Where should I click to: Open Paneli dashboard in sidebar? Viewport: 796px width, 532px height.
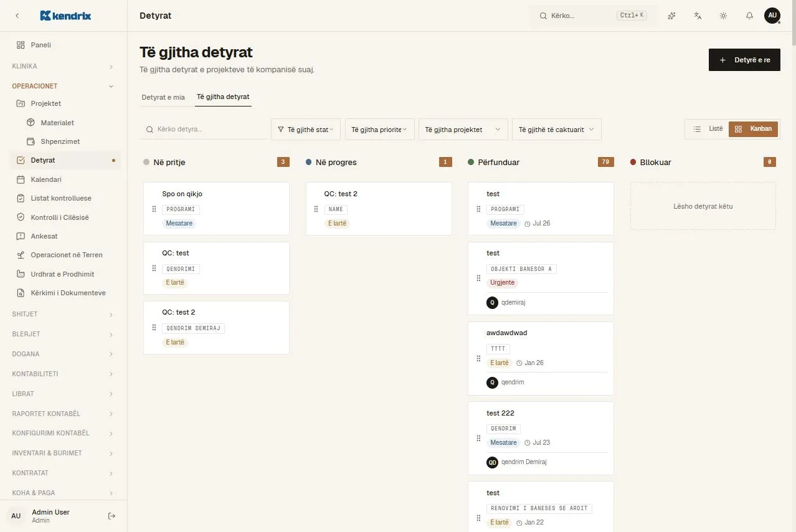64,45
